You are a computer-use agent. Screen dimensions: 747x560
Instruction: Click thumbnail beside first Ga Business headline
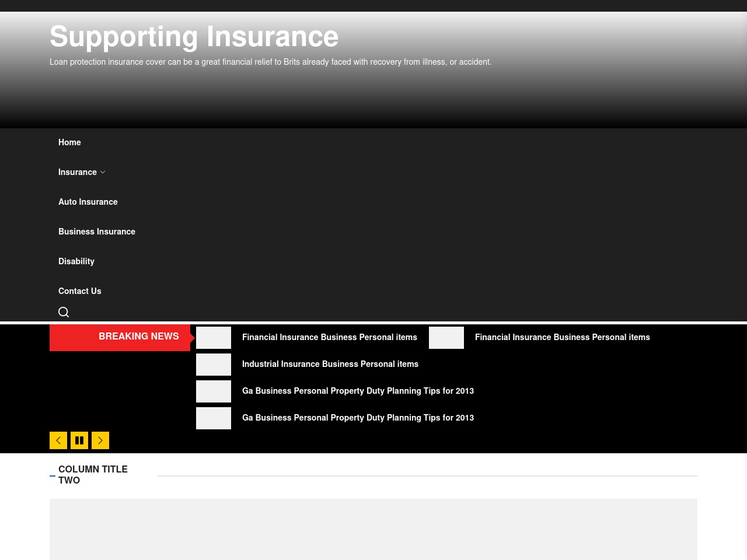214,391
